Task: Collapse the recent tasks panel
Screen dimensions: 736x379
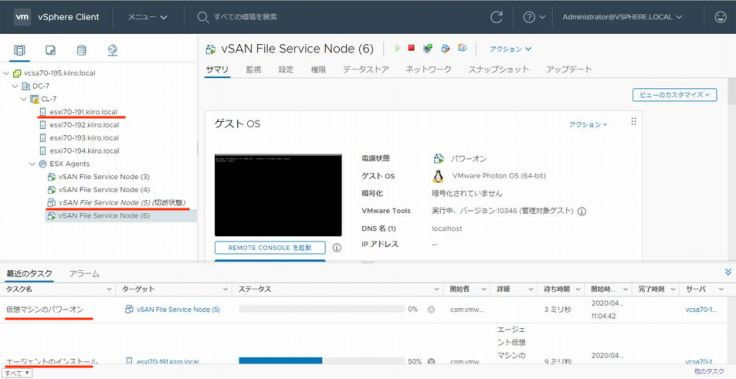Action: (x=728, y=272)
